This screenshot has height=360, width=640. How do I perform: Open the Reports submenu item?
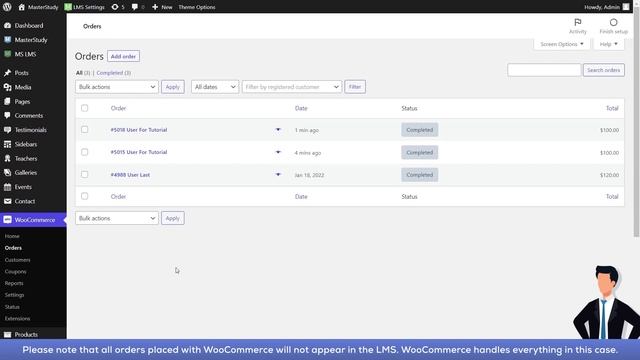pos(14,283)
